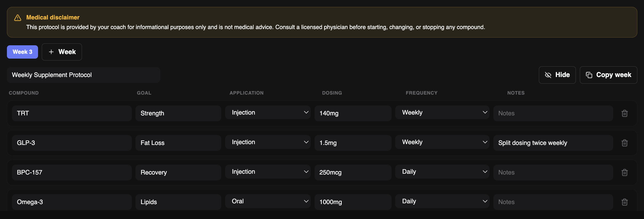The width and height of the screenshot is (644, 219).
Task: Click the Omega-3 row trash icon
Action: coord(625,202)
